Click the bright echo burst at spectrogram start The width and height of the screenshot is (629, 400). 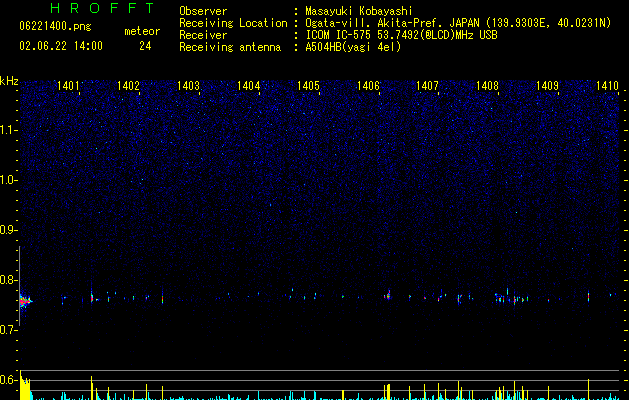coord(26,301)
